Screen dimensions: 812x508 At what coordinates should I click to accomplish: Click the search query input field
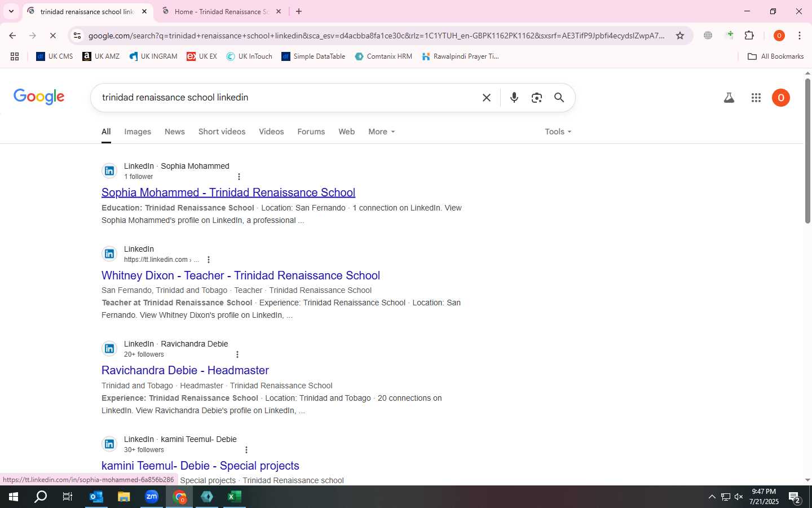(288, 98)
